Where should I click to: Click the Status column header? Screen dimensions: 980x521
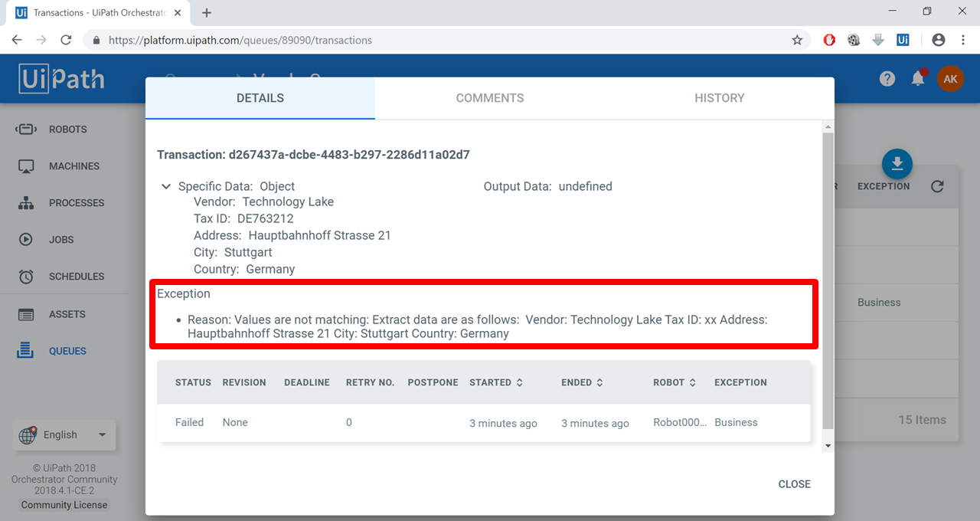click(193, 382)
